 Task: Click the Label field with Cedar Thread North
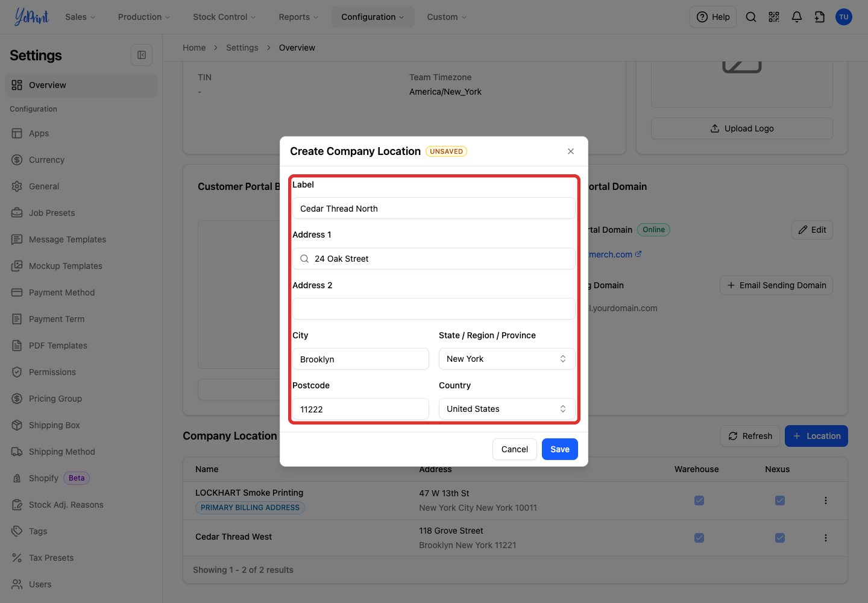434,209
